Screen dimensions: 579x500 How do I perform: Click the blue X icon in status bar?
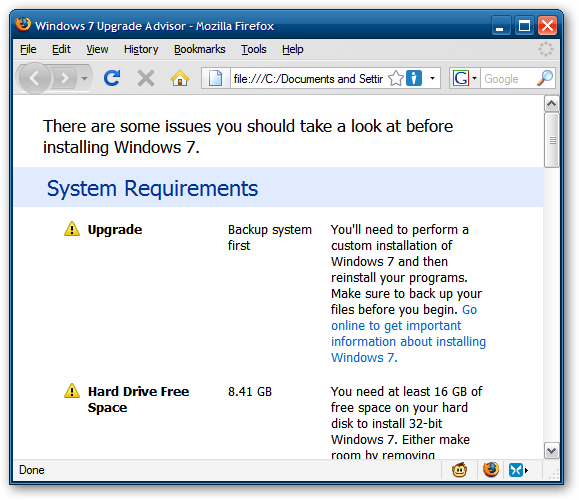[516, 470]
